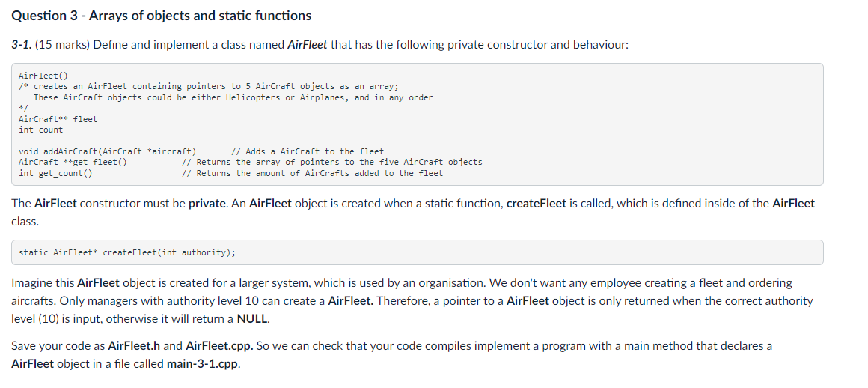Click inside the static createFleet code block
The width and height of the screenshot is (868, 388).
417,252
